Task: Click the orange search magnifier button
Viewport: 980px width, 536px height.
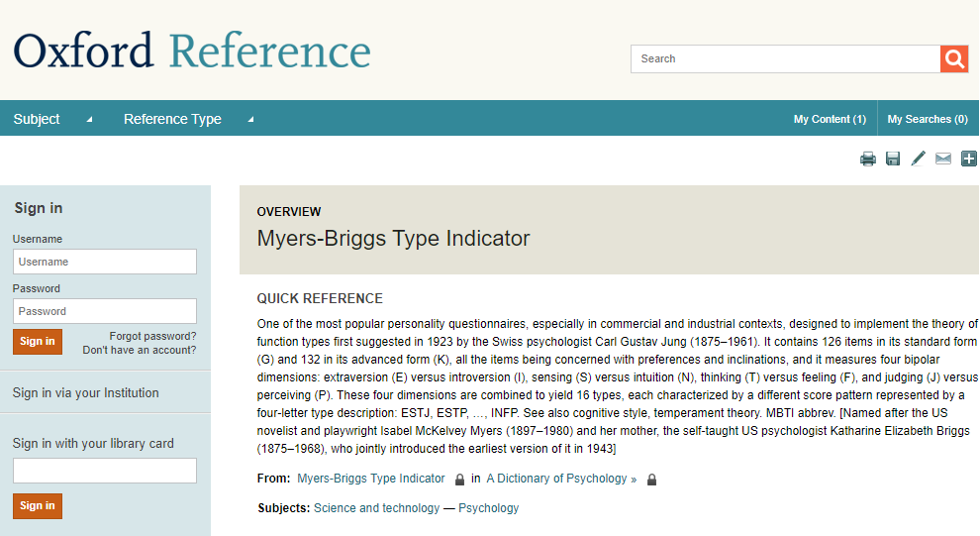Action: (x=953, y=58)
